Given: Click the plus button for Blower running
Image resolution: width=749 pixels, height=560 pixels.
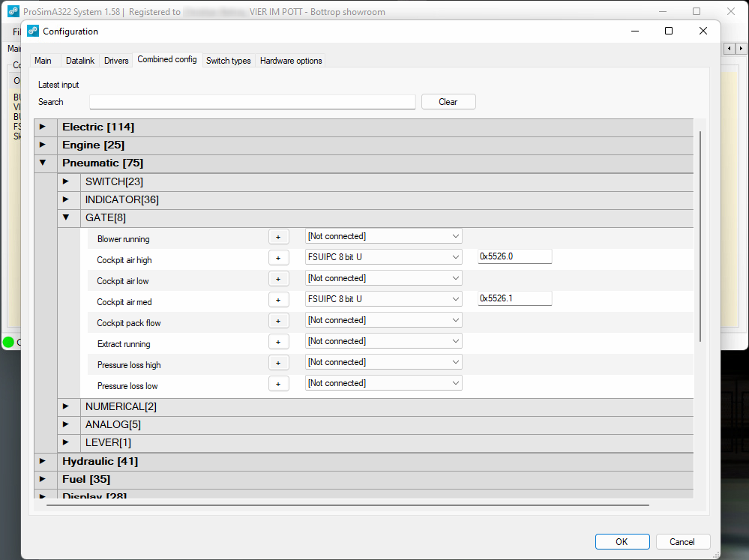Looking at the screenshot, I should (x=278, y=237).
